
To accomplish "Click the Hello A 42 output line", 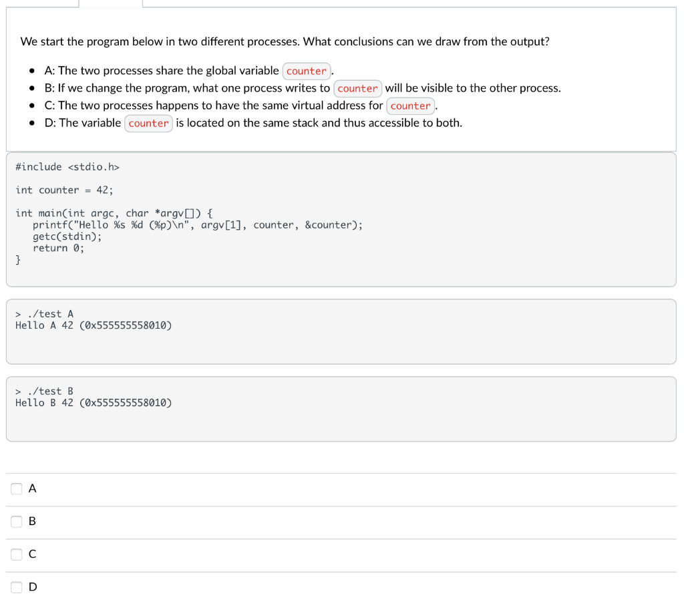I will (94, 325).
